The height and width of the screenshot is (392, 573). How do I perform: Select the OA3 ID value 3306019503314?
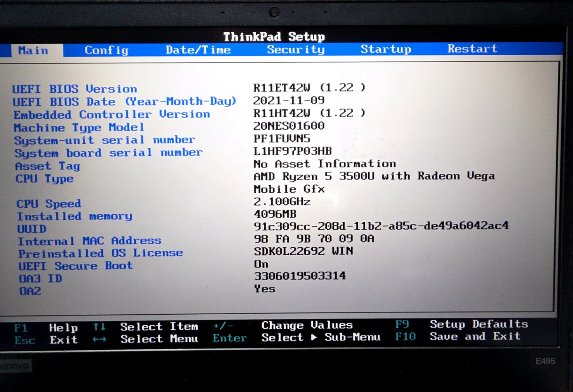tap(300, 276)
